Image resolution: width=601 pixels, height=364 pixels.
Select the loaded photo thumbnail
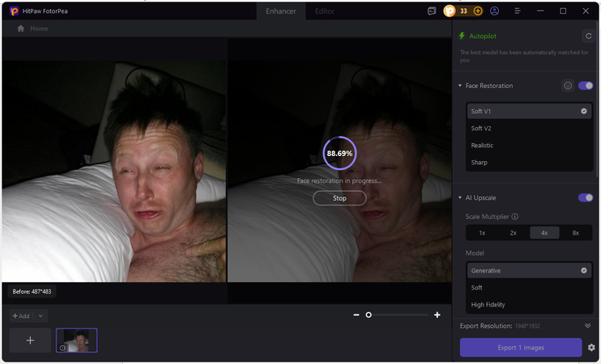76,341
